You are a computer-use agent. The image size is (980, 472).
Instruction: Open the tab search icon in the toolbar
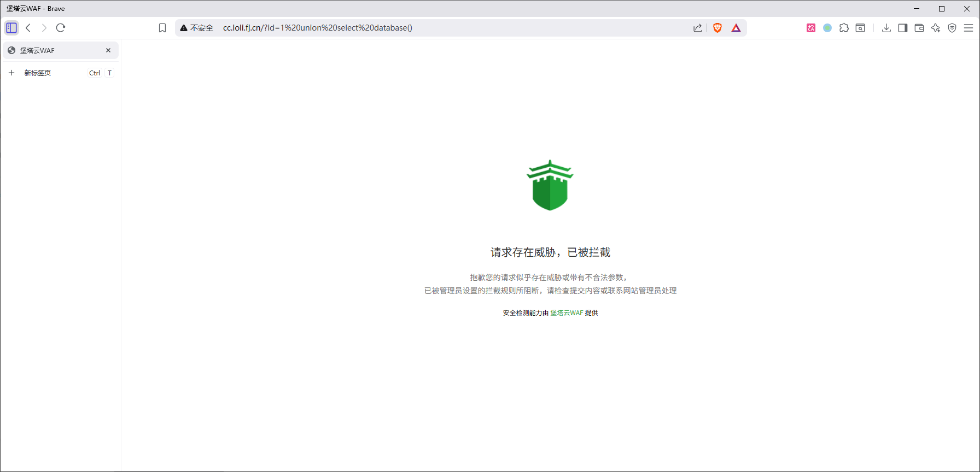coord(860,28)
